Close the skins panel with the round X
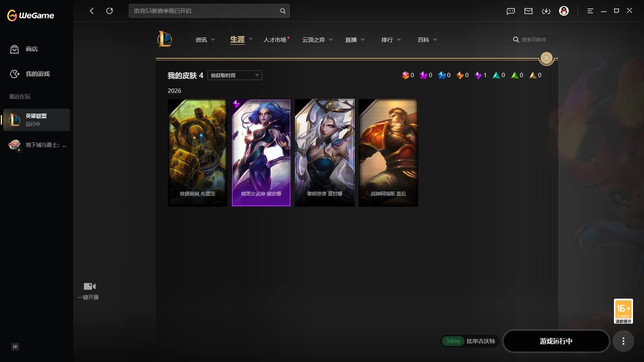 coord(547,58)
